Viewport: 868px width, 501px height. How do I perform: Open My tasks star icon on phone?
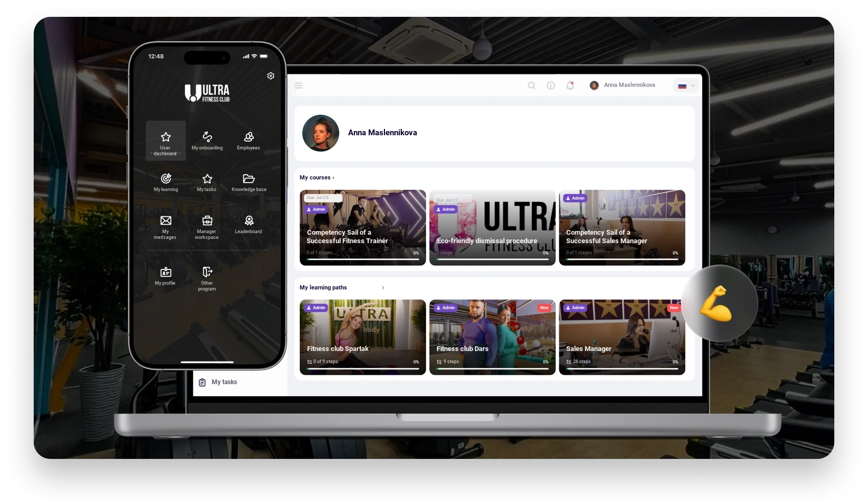pyautogui.click(x=207, y=179)
